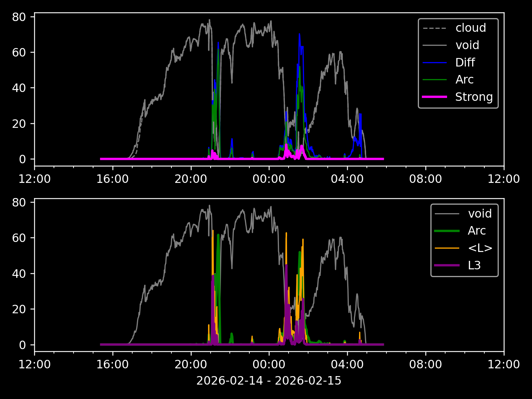Click the purple line swatch beside 'L3'
Viewport: 532px width, 399px height.
(x=447, y=265)
